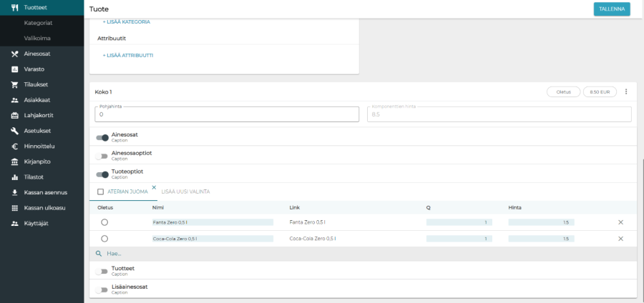Open Varasto via its sidebar icon
Screen dimensions: 644x303
coord(14,69)
